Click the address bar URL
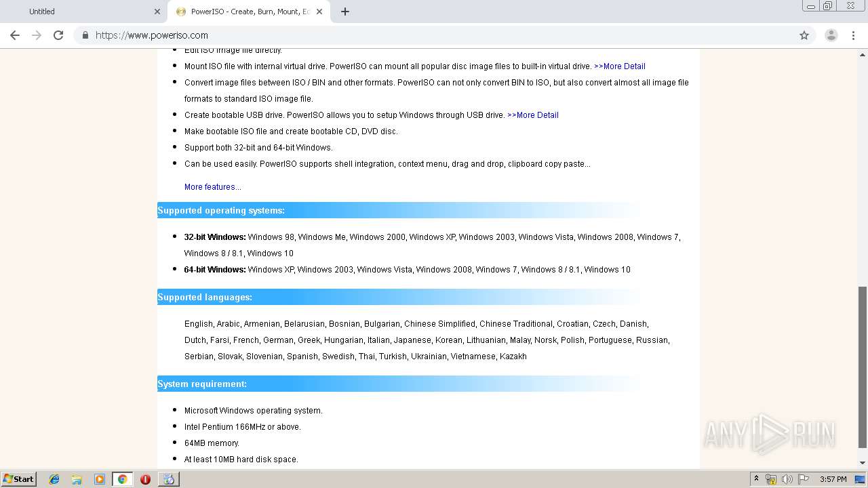Image resolution: width=868 pixels, height=488 pixels. pos(152,35)
